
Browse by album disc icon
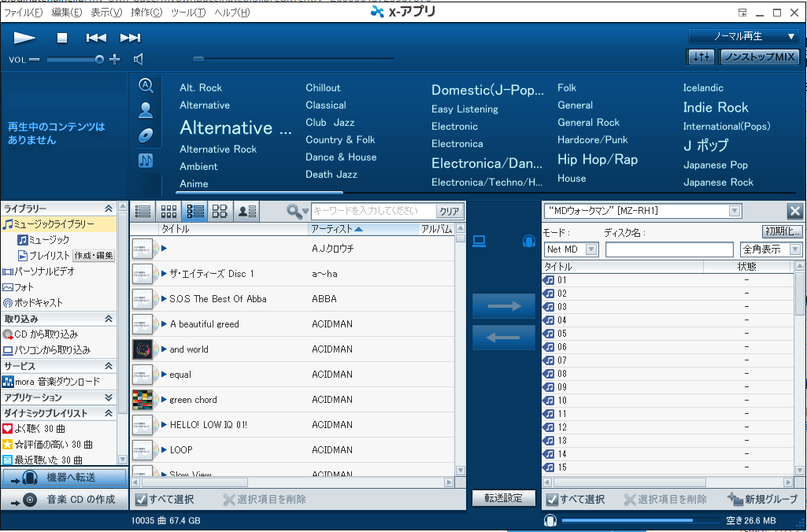coord(146,135)
